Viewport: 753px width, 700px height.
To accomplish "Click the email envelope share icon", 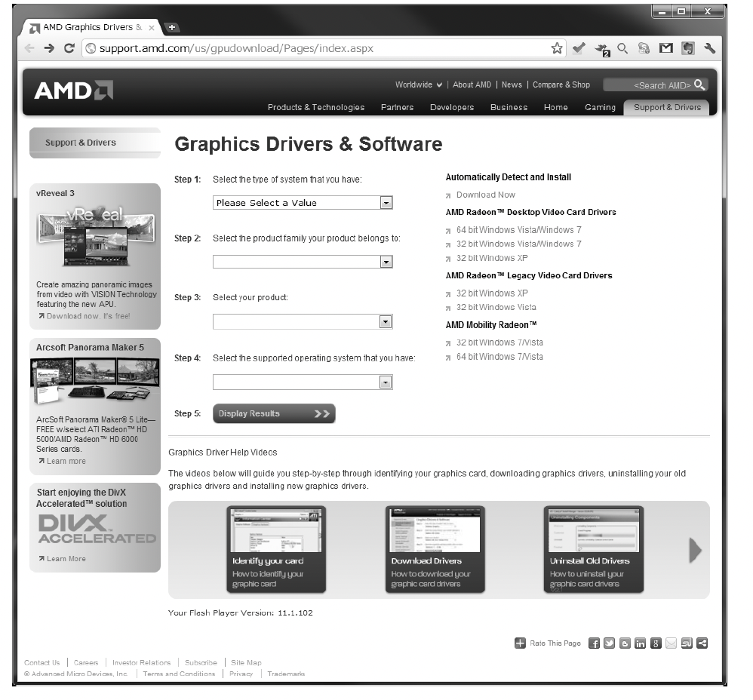I will (672, 643).
